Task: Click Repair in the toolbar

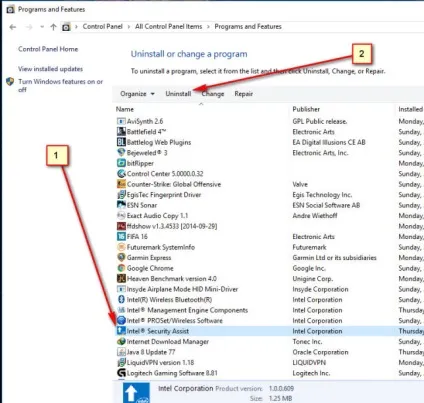Action: click(244, 94)
